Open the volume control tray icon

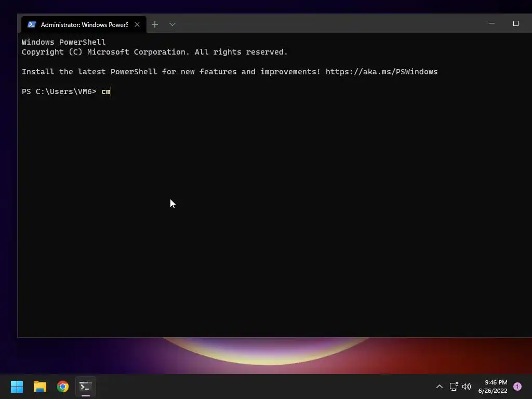[467, 387]
